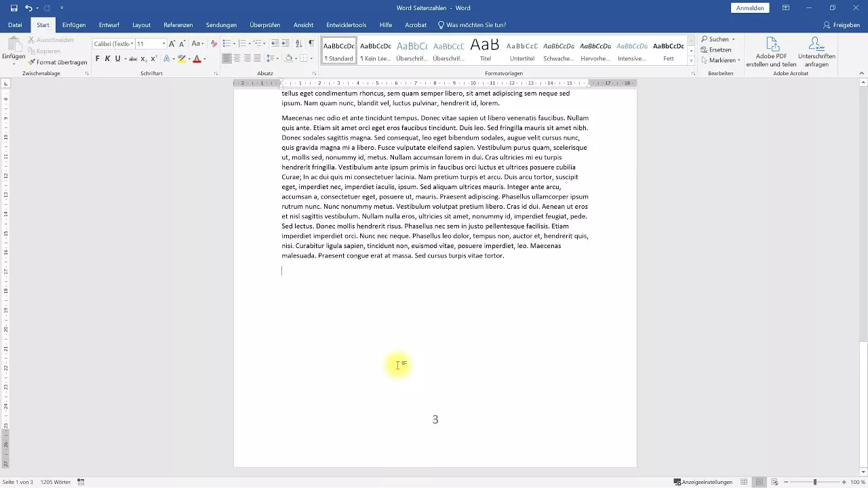Show paragraph marks with the ¶ toggle

[x=311, y=43]
